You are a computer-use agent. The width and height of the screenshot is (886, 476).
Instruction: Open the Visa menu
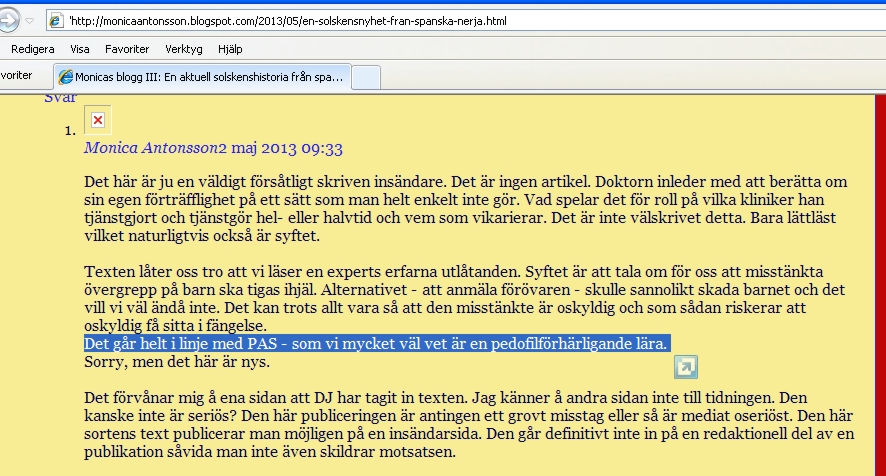(x=80, y=49)
